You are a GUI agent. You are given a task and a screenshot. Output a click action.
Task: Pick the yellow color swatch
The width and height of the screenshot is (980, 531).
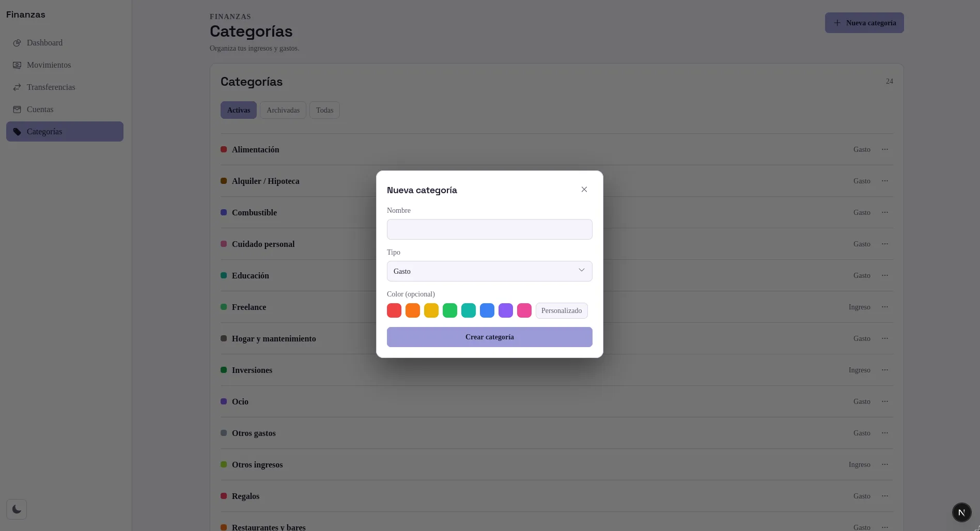431,310
